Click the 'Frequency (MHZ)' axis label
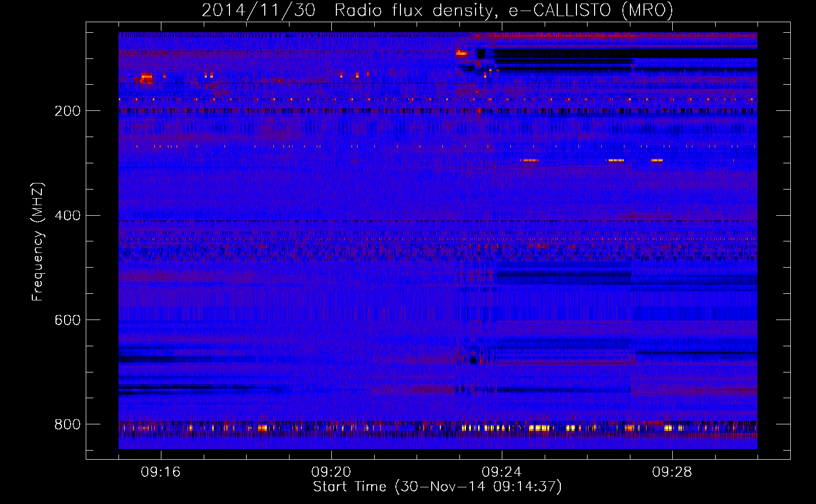816x504 pixels. pos(37,242)
